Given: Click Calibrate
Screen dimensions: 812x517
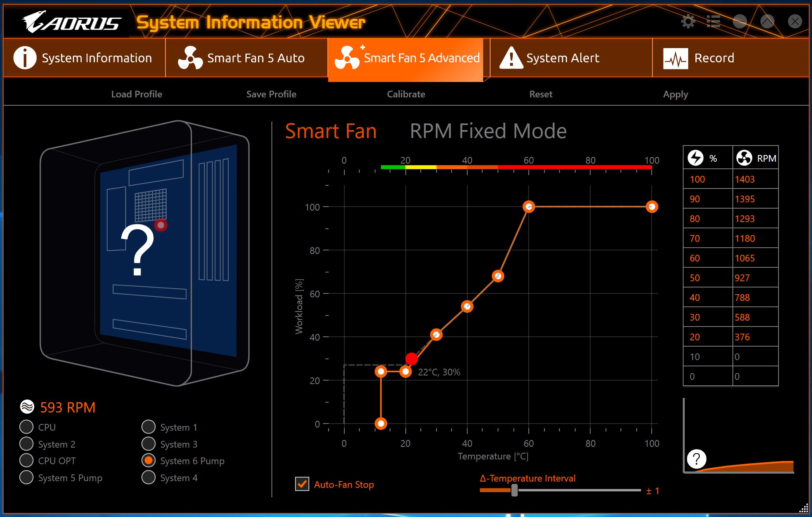Looking at the screenshot, I should [406, 94].
